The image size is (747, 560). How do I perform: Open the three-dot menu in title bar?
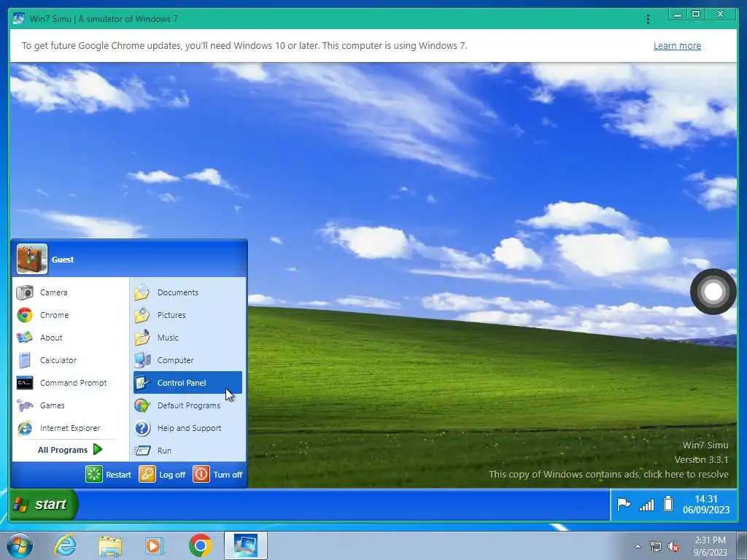click(x=648, y=19)
